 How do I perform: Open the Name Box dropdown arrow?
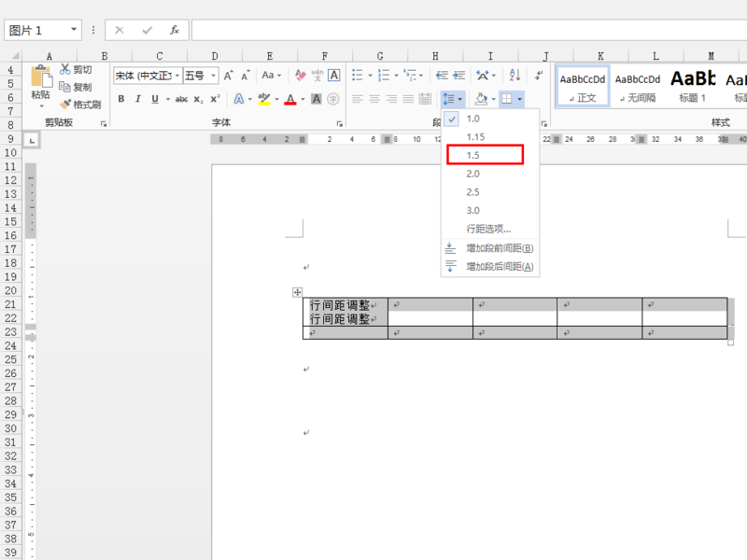(74, 30)
